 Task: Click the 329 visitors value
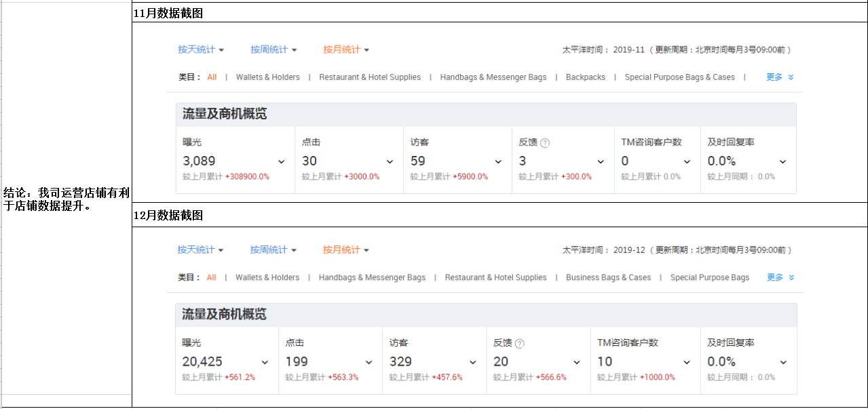tap(400, 362)
